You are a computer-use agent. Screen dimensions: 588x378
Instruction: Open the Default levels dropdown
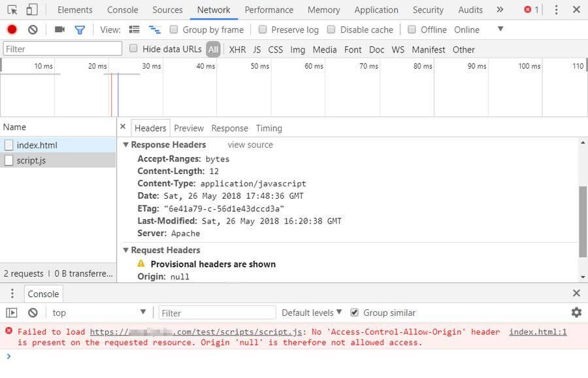coord(312,313)
